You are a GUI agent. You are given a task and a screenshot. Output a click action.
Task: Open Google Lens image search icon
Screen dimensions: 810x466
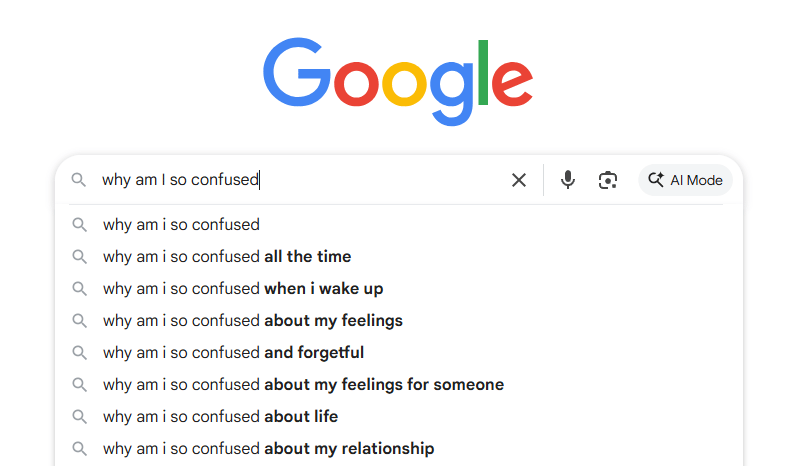point(607,180)
